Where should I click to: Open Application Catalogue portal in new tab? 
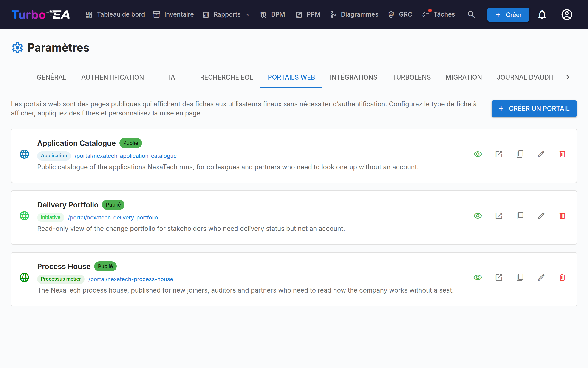[x=499, y=154]
